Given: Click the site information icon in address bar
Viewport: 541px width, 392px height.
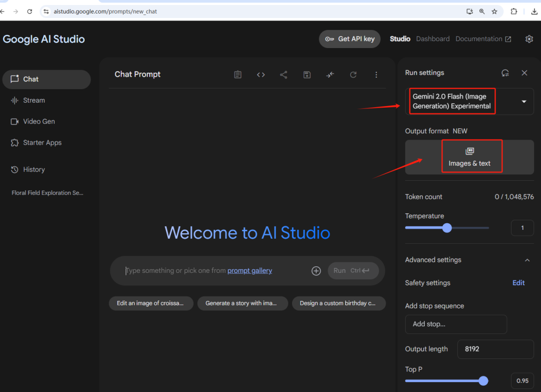Looking at the screenshot, I should pos(46,12).
